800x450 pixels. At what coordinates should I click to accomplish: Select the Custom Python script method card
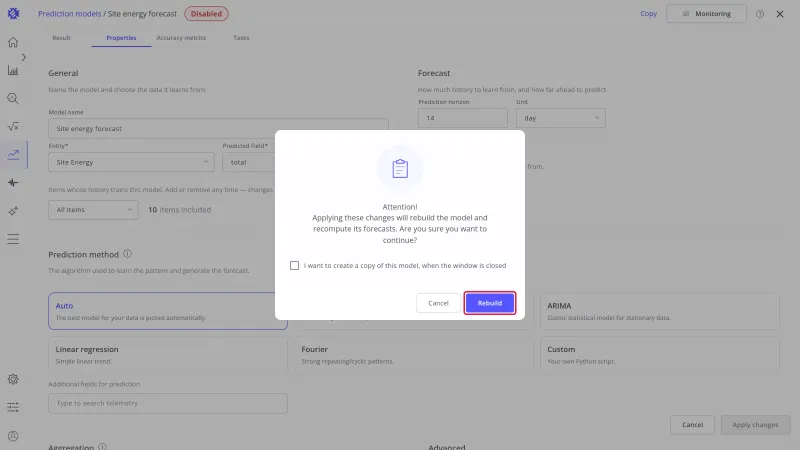(660, 355)
